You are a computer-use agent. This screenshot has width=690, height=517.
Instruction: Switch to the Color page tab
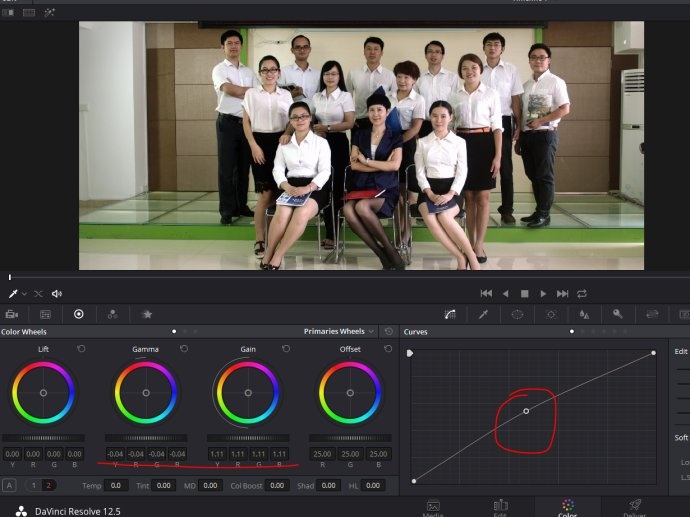tap(568, 507)
